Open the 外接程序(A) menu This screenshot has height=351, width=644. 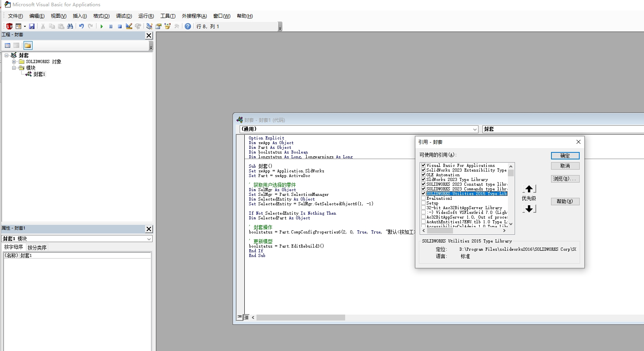194,16
